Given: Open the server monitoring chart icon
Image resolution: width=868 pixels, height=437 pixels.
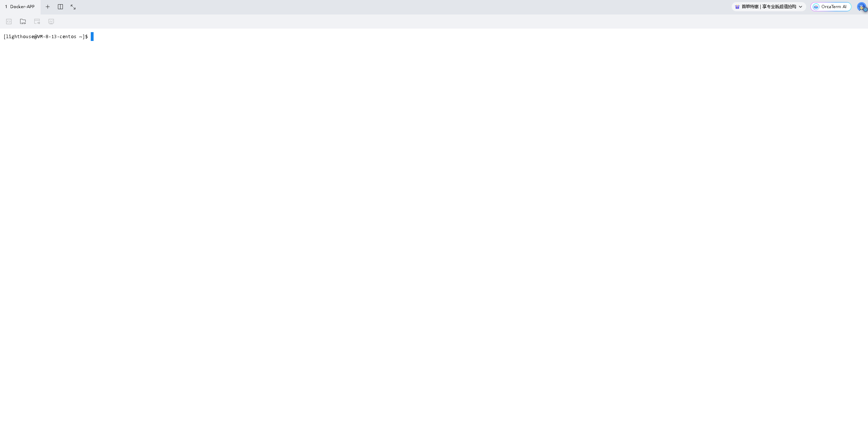Looking at the screenshot, I should pyautogui.click(x=51, y=22).
